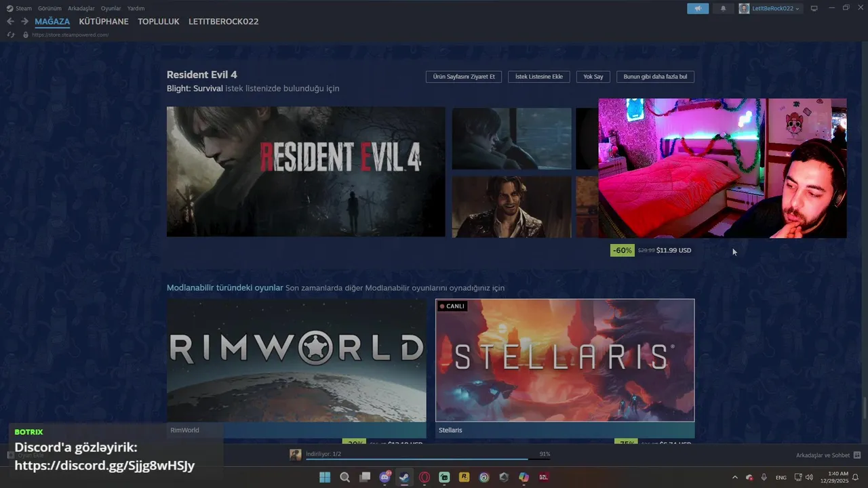868x488 pixels.
Task: Open Steam notifications bell
Action: click(723, 8)
